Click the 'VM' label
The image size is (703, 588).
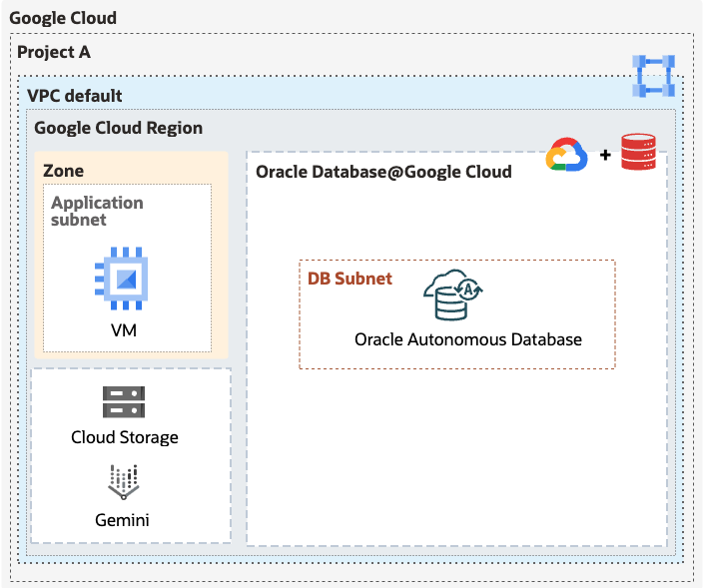coord(124,330)
